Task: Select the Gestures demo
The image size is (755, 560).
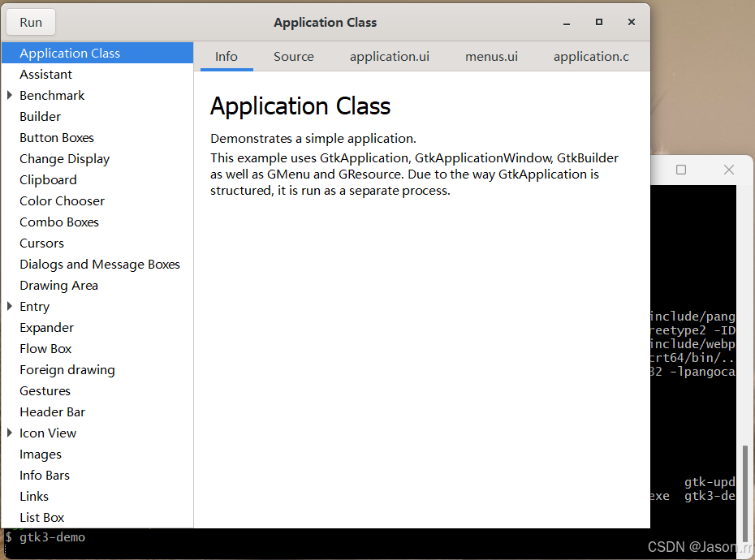Action: (97, 391)
